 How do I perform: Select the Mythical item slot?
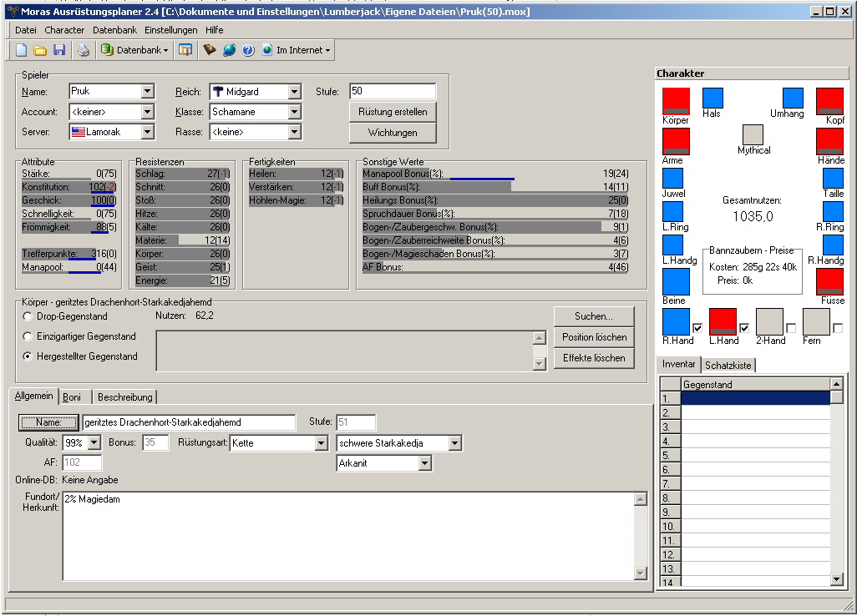pyautogui.click(x=753, y=134)
